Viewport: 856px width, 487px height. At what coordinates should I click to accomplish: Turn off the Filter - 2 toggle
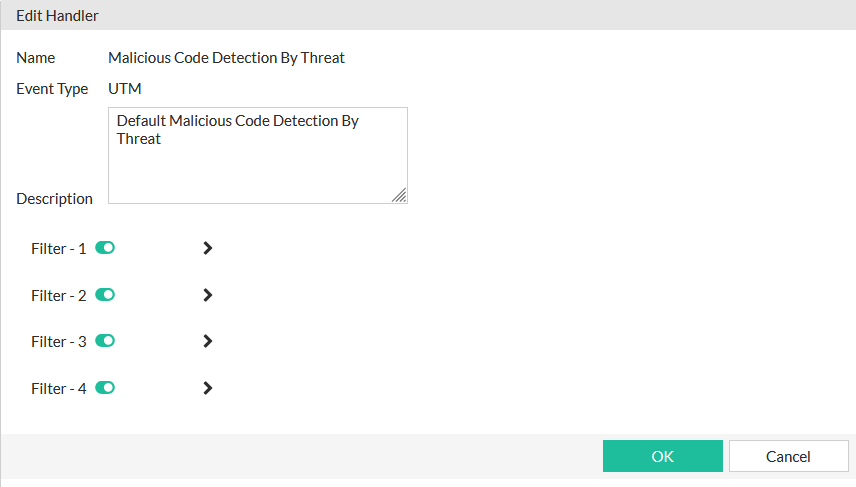[105, 295]
